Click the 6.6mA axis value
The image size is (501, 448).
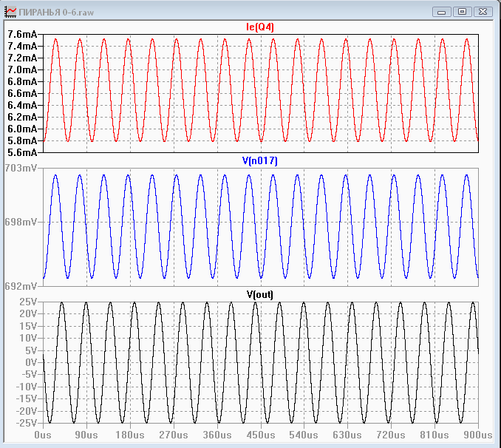(x=22, y=93)
